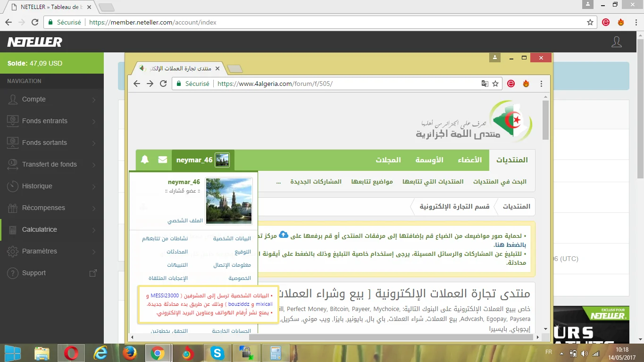644x362 pixels.
Task: Launch Opera from the taskbar
Action: (71, 353)
